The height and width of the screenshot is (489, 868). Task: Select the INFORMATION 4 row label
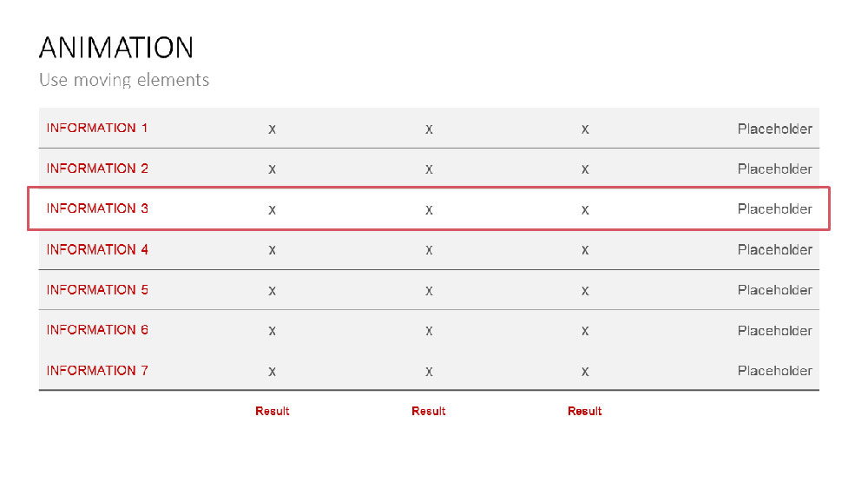(x=97, y=249)
